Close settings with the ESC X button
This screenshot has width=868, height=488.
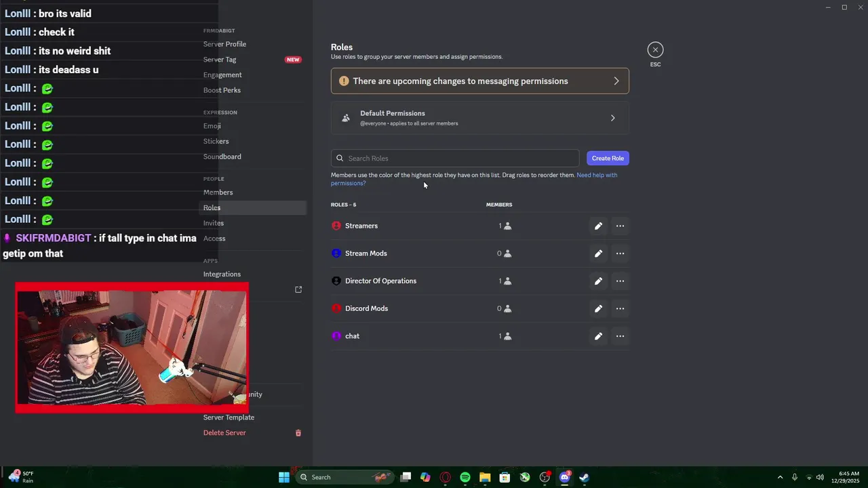(655, 49)
